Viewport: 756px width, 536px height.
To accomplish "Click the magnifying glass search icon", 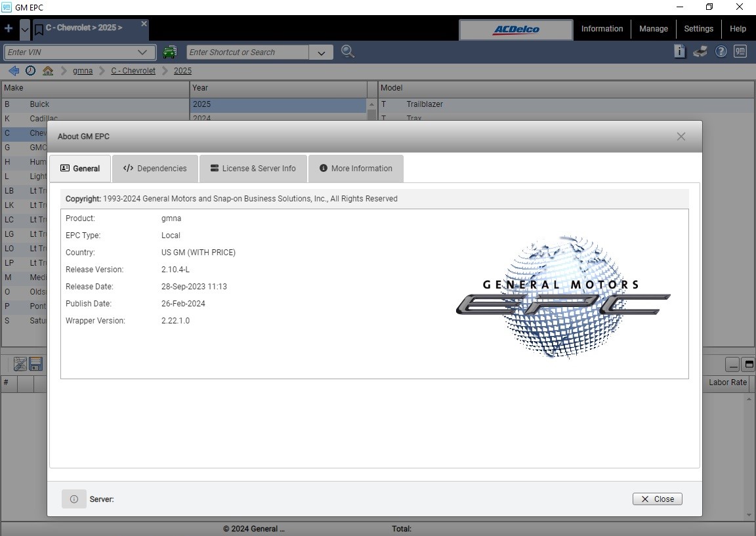I will point(348,51).
